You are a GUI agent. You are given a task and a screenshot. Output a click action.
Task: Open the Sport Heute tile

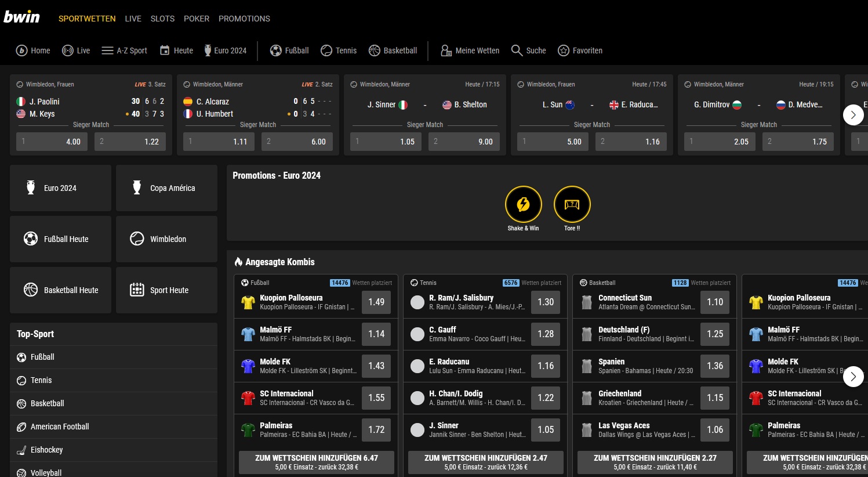coord(166,290)
